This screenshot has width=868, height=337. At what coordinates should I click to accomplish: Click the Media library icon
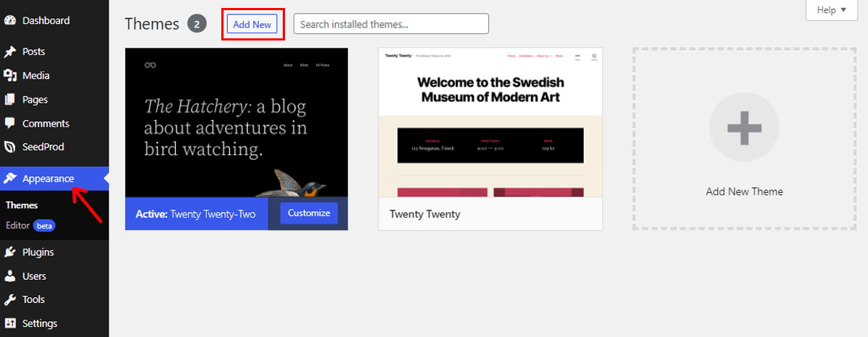(10, 75)
